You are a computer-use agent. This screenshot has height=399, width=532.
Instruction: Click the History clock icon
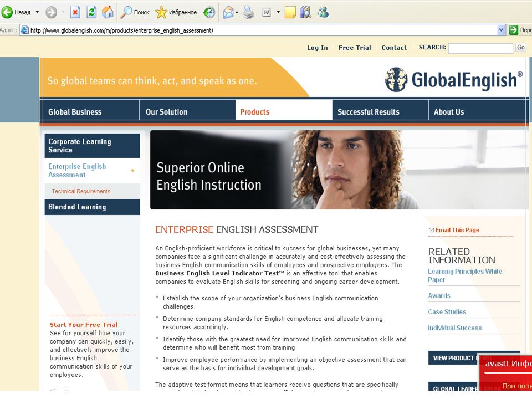[x=209, y=13]
